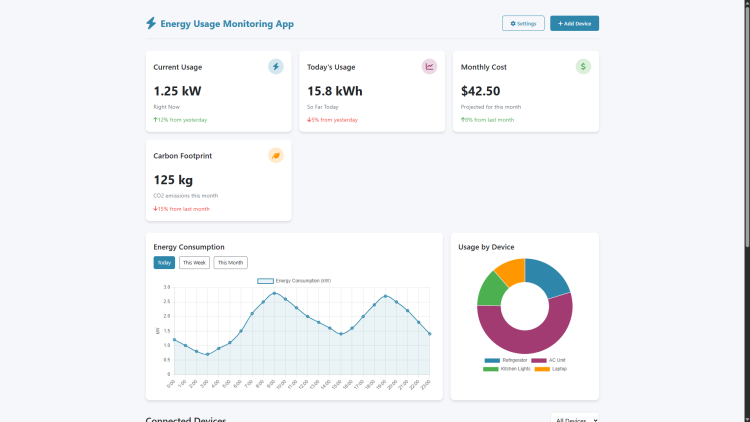Click the Current Usage bolt icon
Screen dimensions: 750x422
coord(276,67)
